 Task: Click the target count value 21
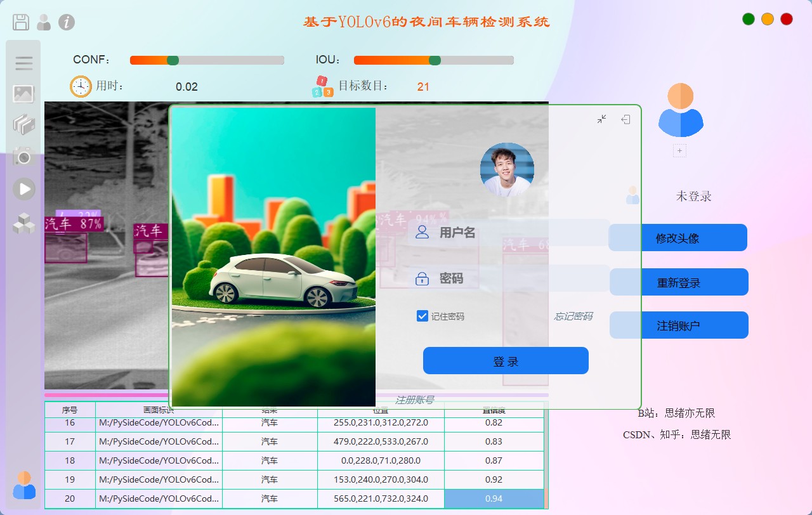pyautogui.click(x=423, y=87)
